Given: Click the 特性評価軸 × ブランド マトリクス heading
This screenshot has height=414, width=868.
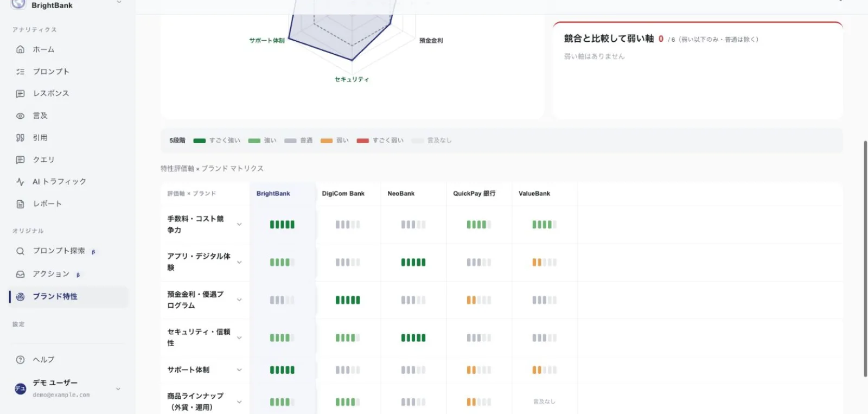Looking at the screenshot, I should [x=212, y=169].
